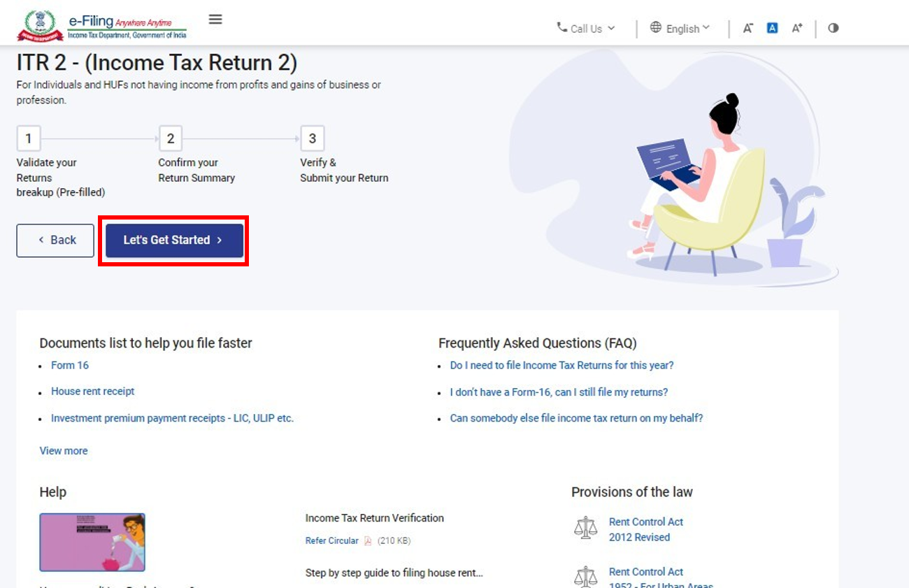Viewport: 909px width, 588px height.
Task: Select step 2 Confirm your Return Summary
Action: tap(171, 138)
